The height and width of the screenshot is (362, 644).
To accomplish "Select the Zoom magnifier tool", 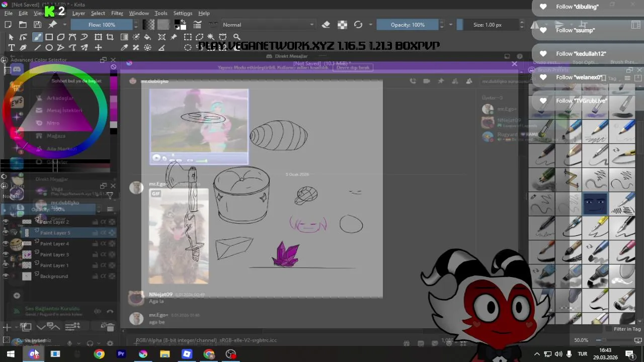I will [x=236, y=37].
